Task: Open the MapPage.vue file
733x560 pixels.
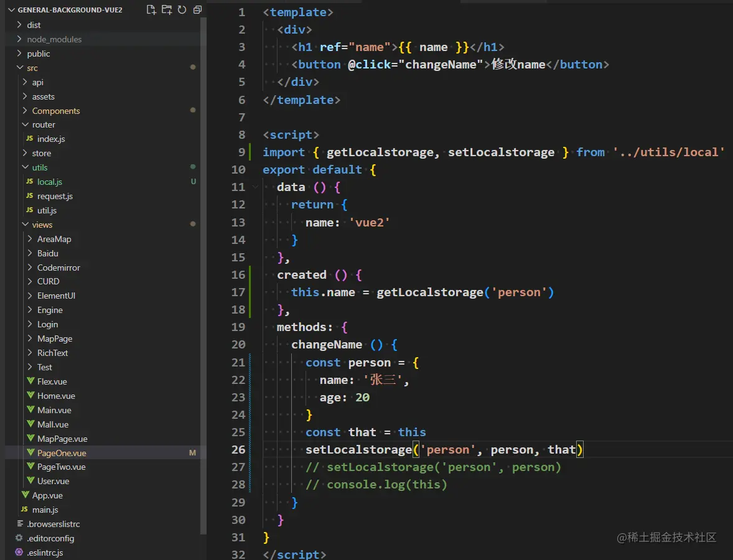Action: coord(62,439)
